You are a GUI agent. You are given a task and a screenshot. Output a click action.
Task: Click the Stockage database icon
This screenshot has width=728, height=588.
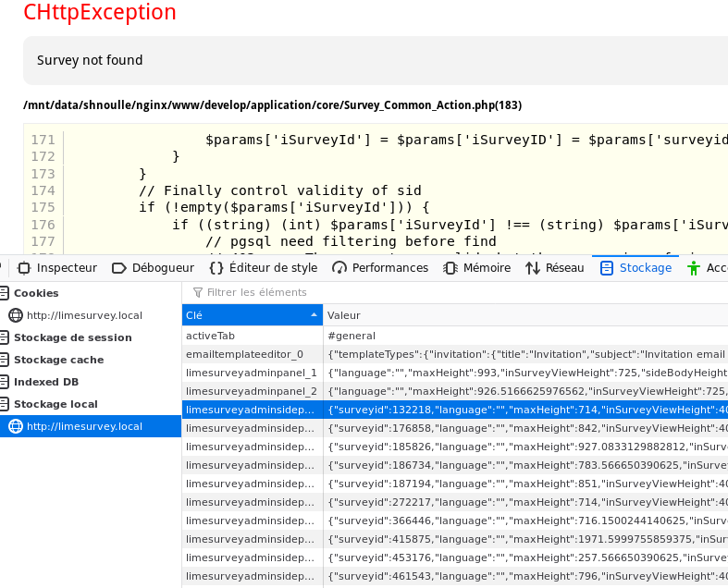click(x=607, y=268)
